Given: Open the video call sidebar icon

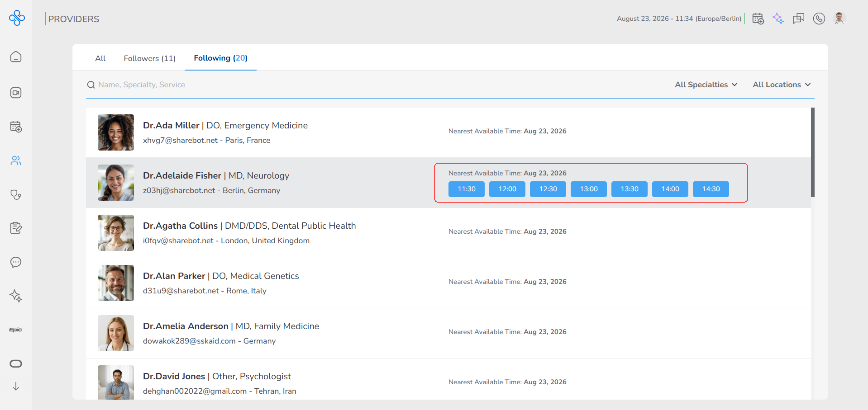Looking at the screenshot, I should [16, 93].
